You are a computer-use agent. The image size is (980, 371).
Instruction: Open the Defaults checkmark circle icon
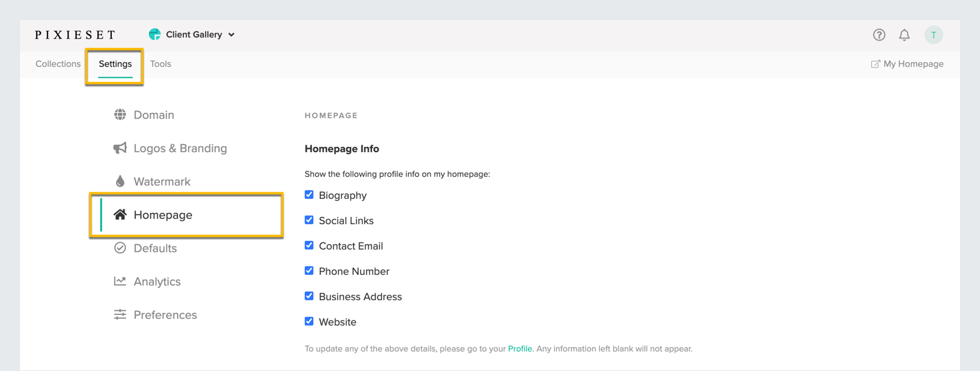click(120, 248)
